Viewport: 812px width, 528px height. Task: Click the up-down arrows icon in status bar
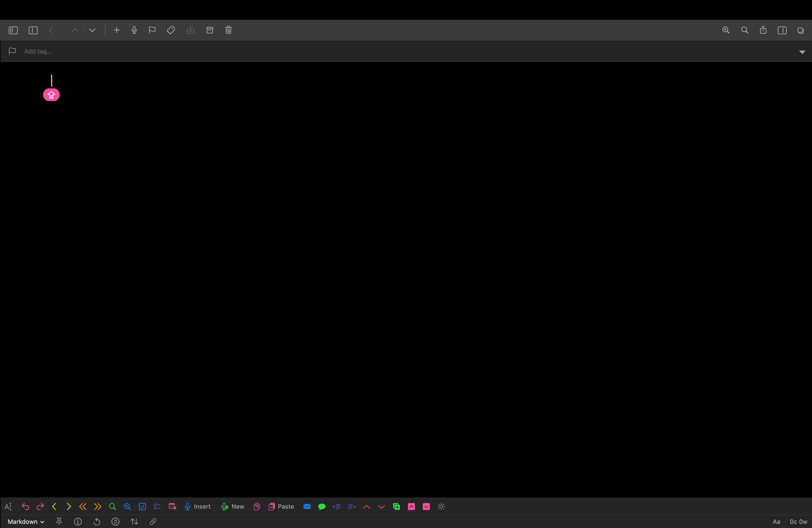(x=134, y=522)
